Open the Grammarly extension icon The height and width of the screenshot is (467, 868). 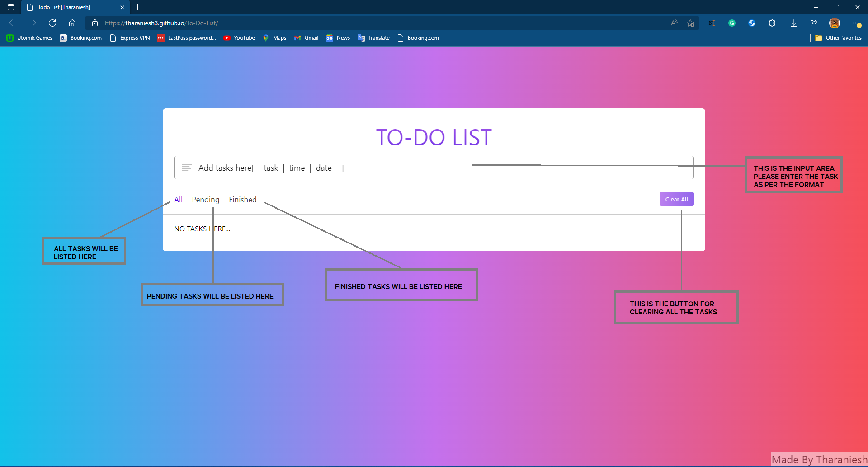732,23
